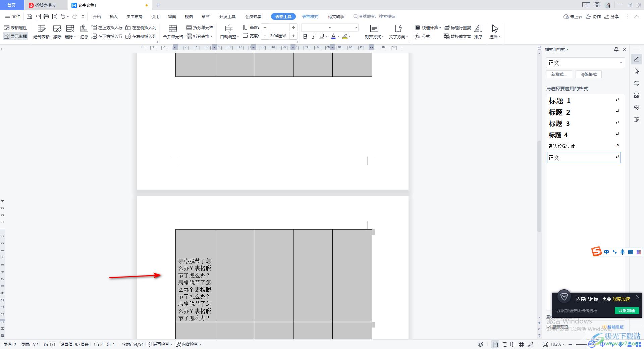Screen dimensions: 644x349
Task: Apply Bold formatting with B icon
Action: [305, 36]
